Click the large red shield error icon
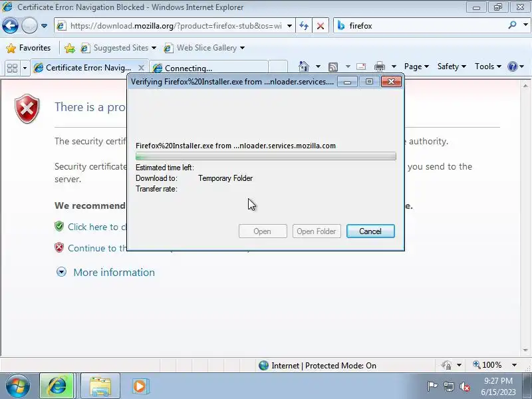This screenshot has width=532, height=399. point(27,108)
